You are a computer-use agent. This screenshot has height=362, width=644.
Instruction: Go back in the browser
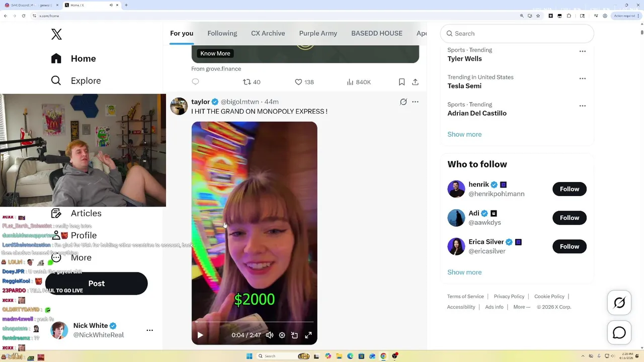point(6,16)
